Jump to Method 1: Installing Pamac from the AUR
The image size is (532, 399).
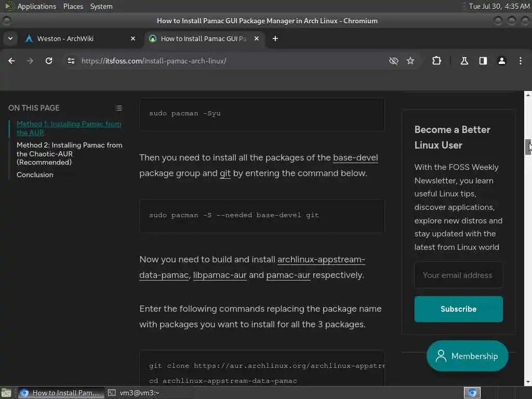coord(69,128)
